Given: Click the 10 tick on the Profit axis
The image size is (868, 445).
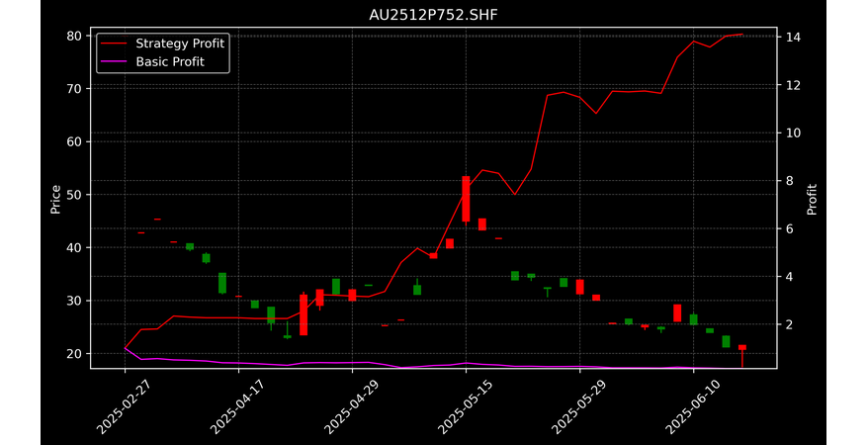Looking at the screenshot, I should tap(792, 133).
